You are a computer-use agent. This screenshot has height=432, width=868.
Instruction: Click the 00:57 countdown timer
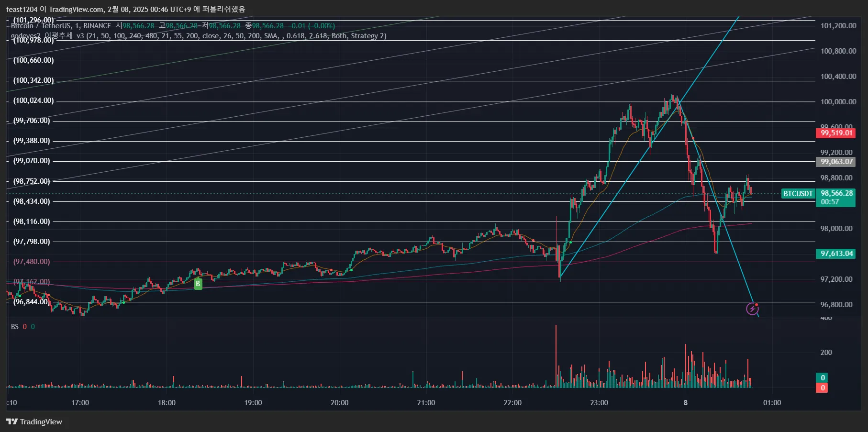[830, 202]
